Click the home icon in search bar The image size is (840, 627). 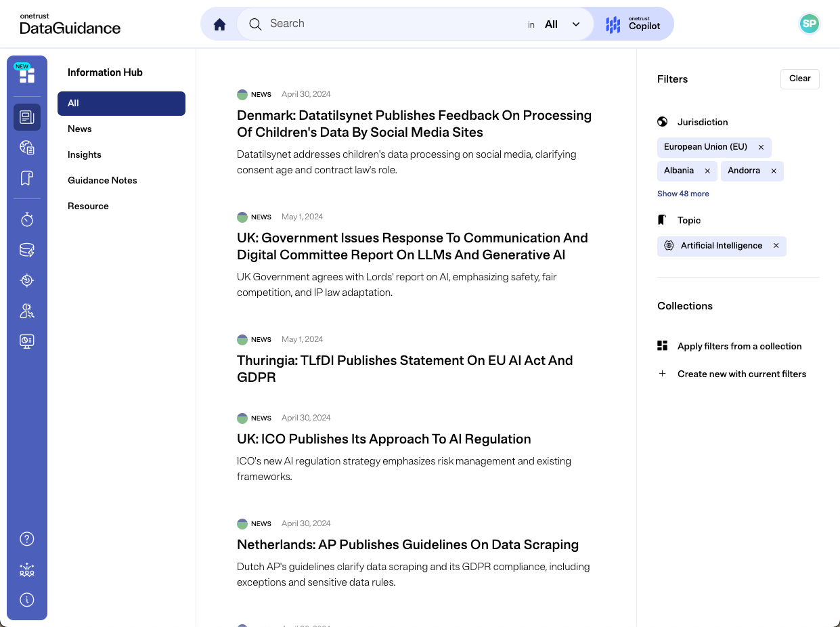(219, 24)
